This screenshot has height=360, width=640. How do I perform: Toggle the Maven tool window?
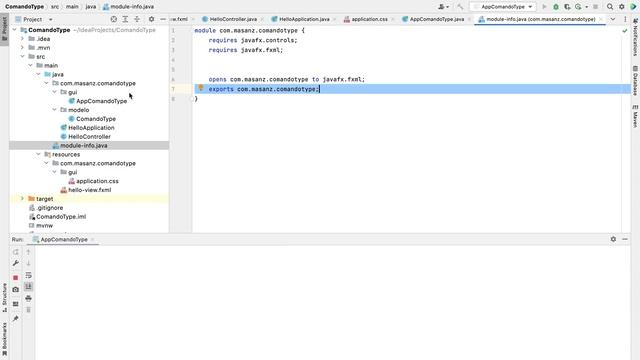(636, 116)
